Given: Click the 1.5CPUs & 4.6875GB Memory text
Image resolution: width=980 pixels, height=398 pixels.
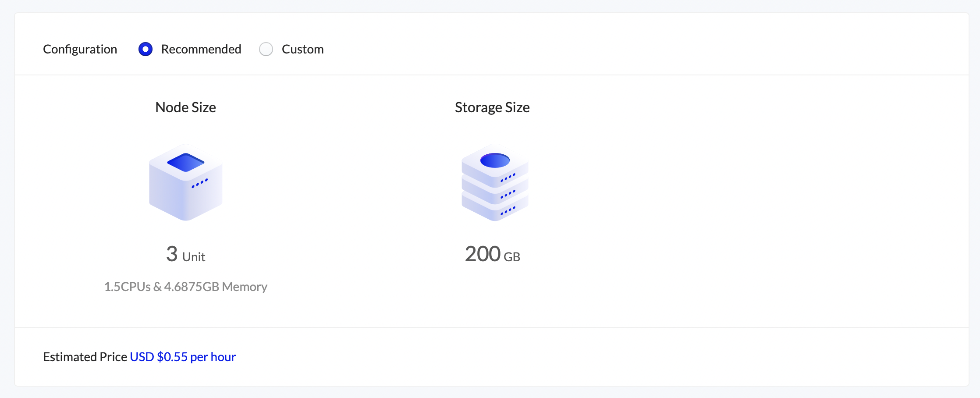Looking at the screenshot, I should (185, 287).
